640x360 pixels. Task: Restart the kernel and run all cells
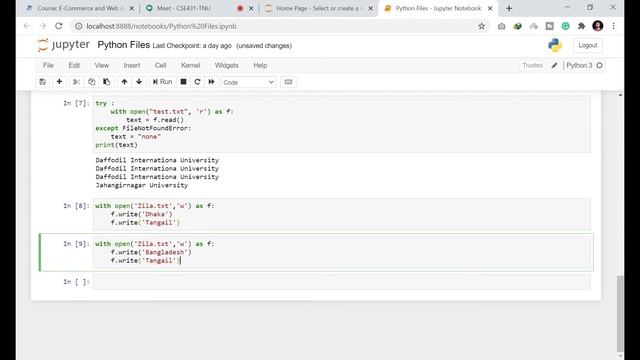[211, 82]
